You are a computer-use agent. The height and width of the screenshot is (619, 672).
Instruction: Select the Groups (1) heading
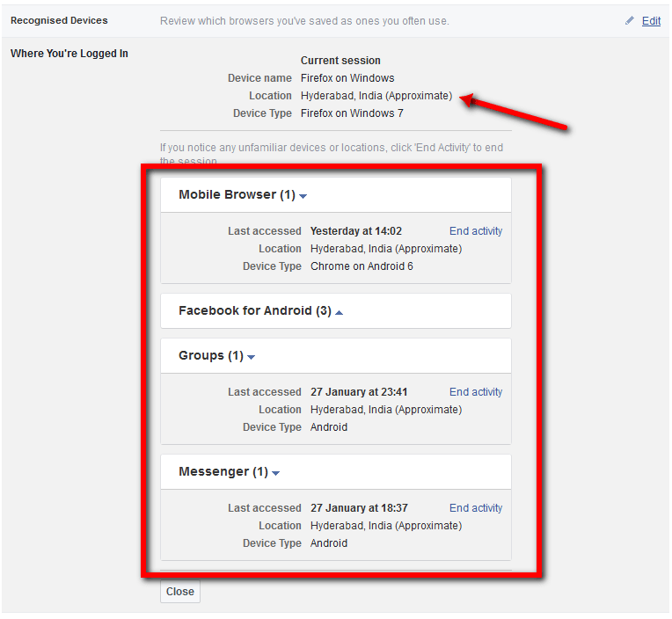coord(211,355)
